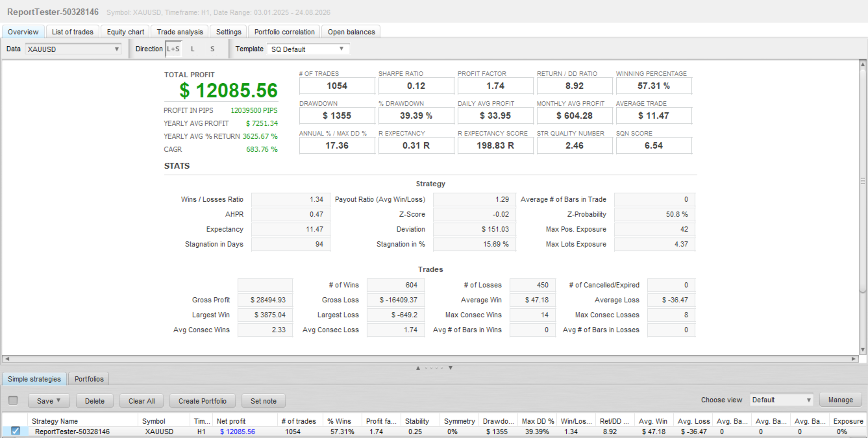Image resolution: width=868 pixels, height=438 pixels.
Task: Click the Set note button
Action: [264, 401]
